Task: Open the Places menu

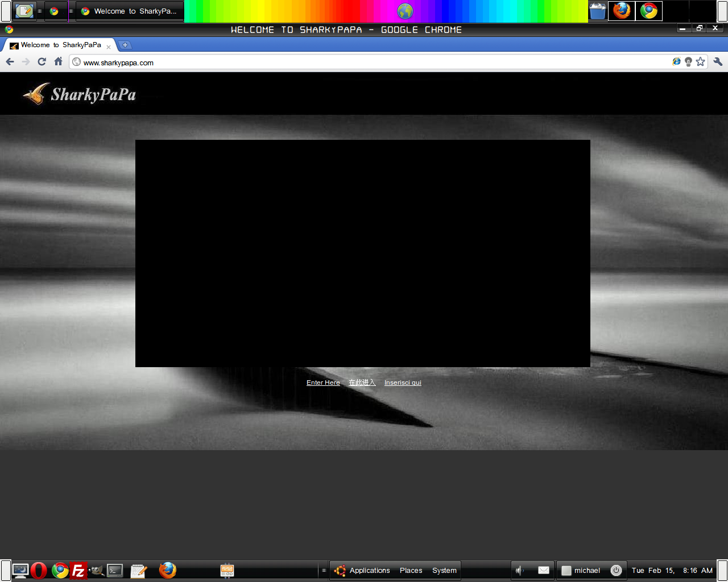Action: [x=411, y=571]
